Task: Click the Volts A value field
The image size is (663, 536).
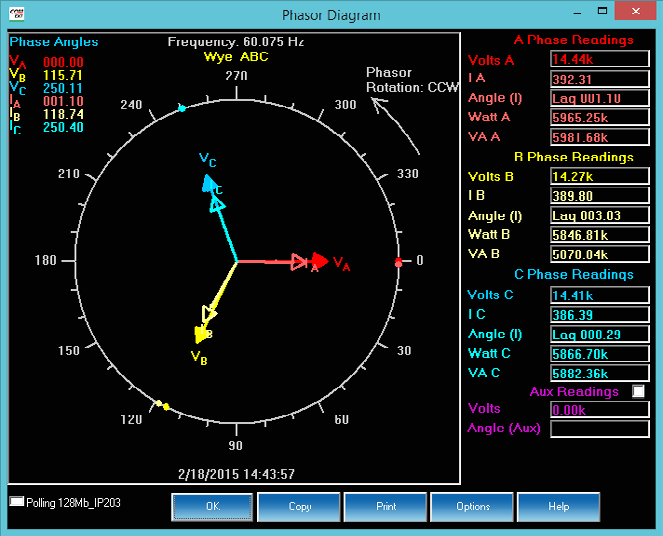Action: pyautogui.click(x=600, y=59)
